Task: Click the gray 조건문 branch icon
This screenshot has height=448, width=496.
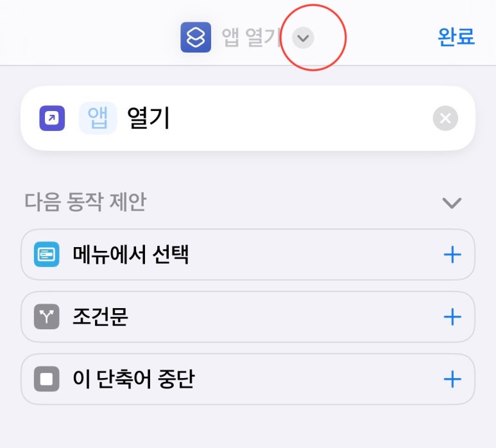Action: tap(46, 316)
